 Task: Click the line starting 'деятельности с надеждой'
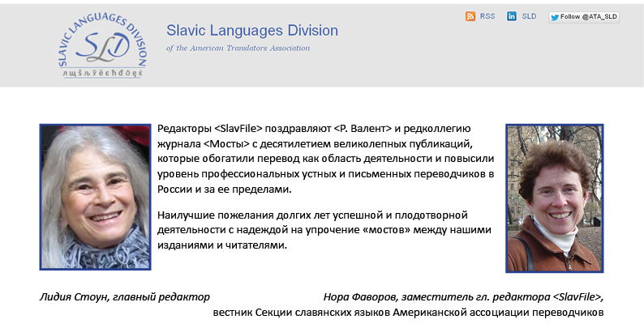[x=324, y=230]
